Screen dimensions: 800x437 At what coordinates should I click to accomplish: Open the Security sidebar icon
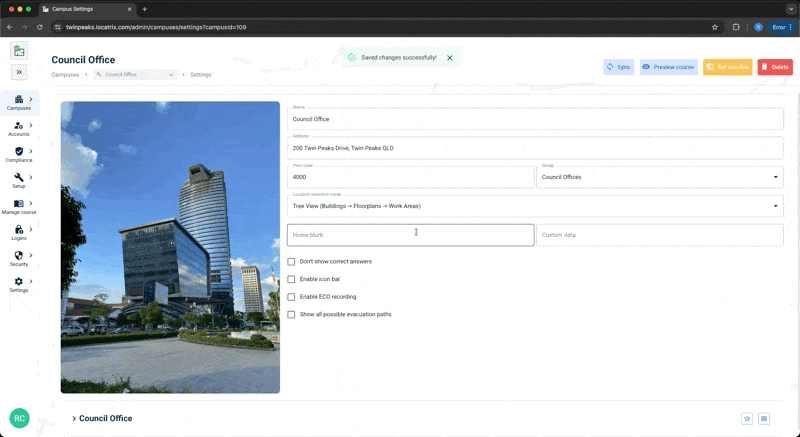click(19, 255)
